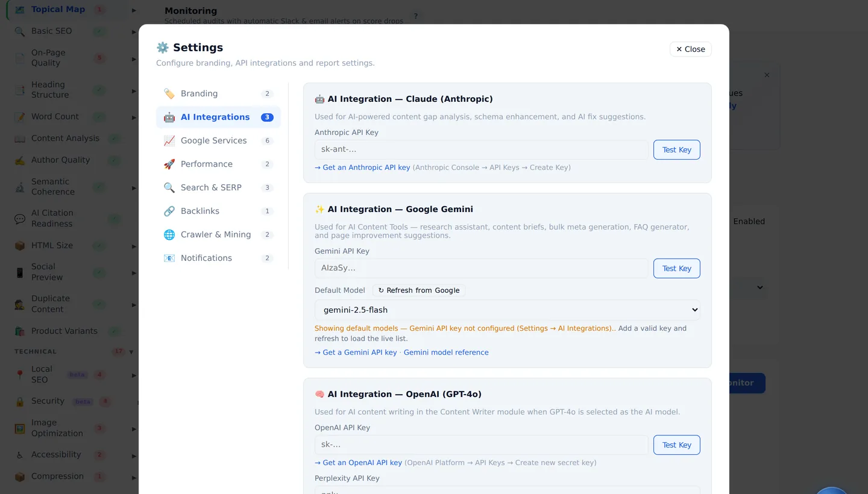Viewport: 868px width, 494px height.
Task: Expand the On-Page Quality arrow
Action: point(134,59)
